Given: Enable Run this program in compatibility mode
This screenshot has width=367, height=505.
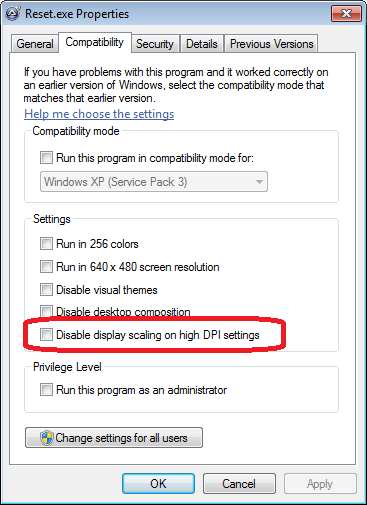Looking at the screenshot, I should pyautogui.click(x=46, y=157).
